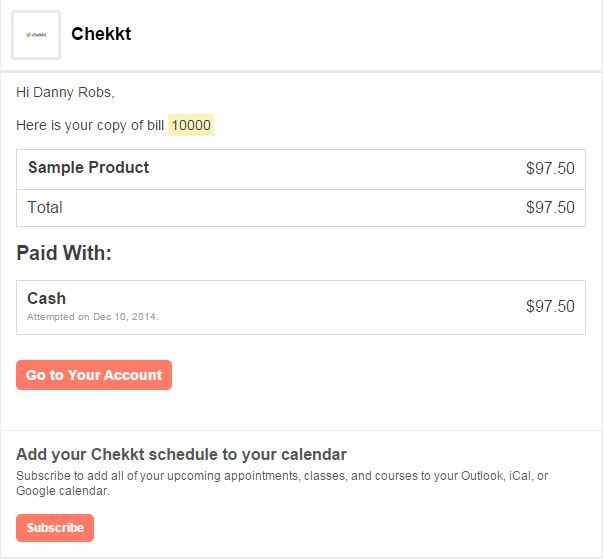Click the Paid With heading

(x=64, y=253)
